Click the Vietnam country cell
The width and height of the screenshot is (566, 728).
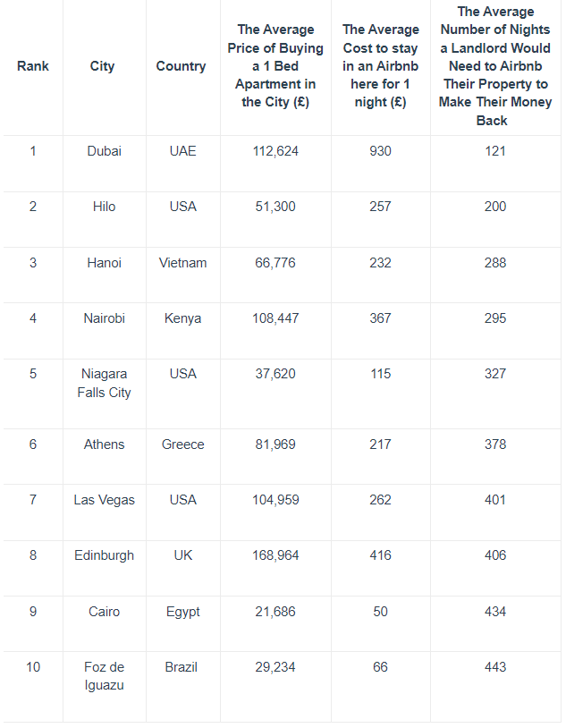tap(182, 263)
